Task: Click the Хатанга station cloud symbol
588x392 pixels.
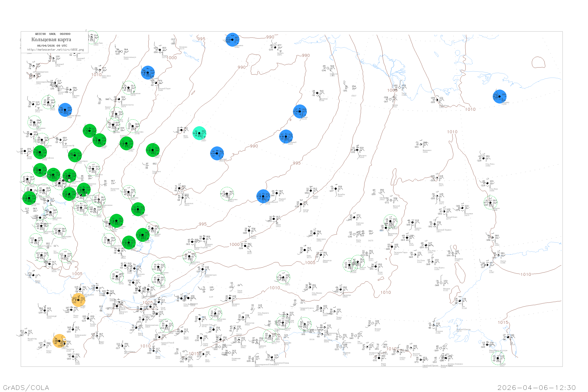Action: 275,47
